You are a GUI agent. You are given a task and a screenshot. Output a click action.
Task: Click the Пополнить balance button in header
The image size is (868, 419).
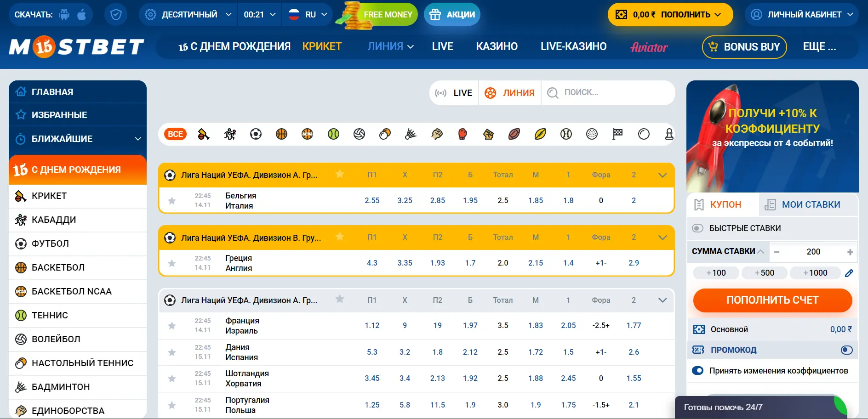point(670,15)
